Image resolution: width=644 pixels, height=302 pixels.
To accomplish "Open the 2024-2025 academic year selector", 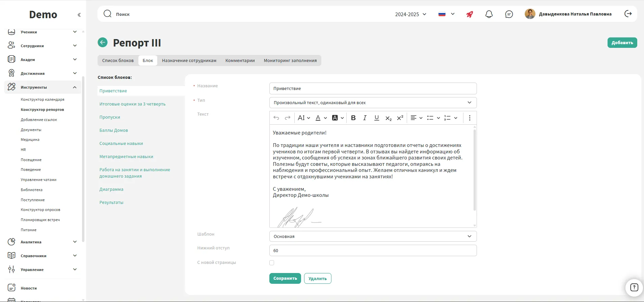I will 410,14.
